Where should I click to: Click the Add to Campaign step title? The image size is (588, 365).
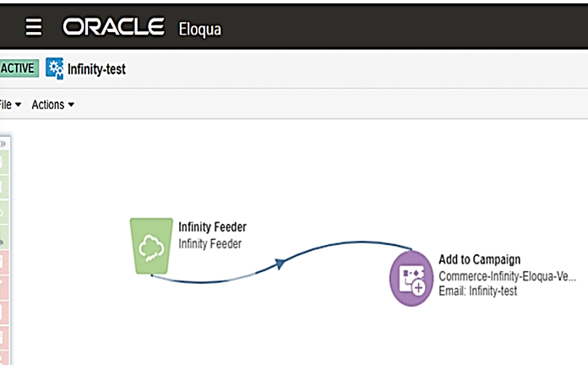(480, 259)
